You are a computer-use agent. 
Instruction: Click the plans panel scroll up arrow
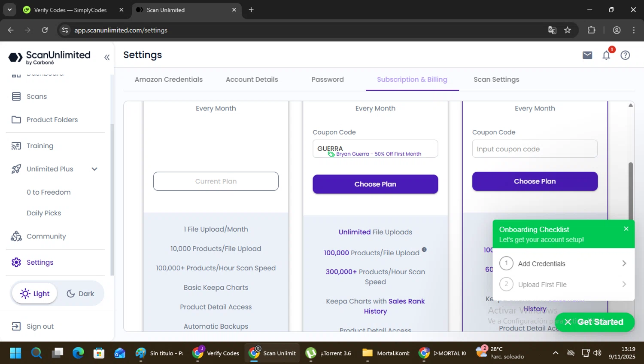pyautogui.click(x=631, y=105)
